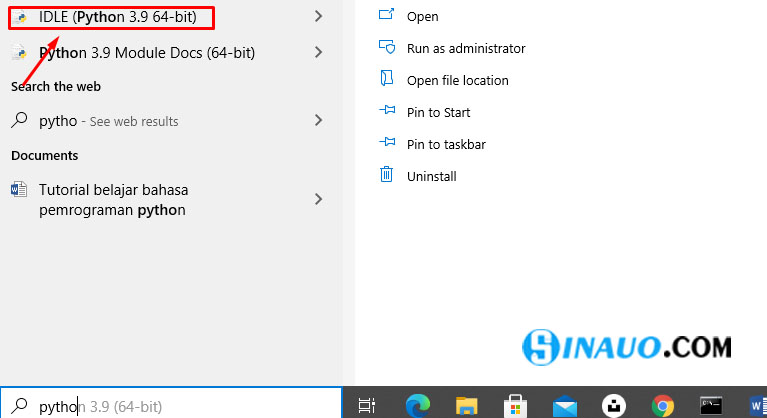
Task: Click the Run as administrator shield icon
Action: (387, 47)
